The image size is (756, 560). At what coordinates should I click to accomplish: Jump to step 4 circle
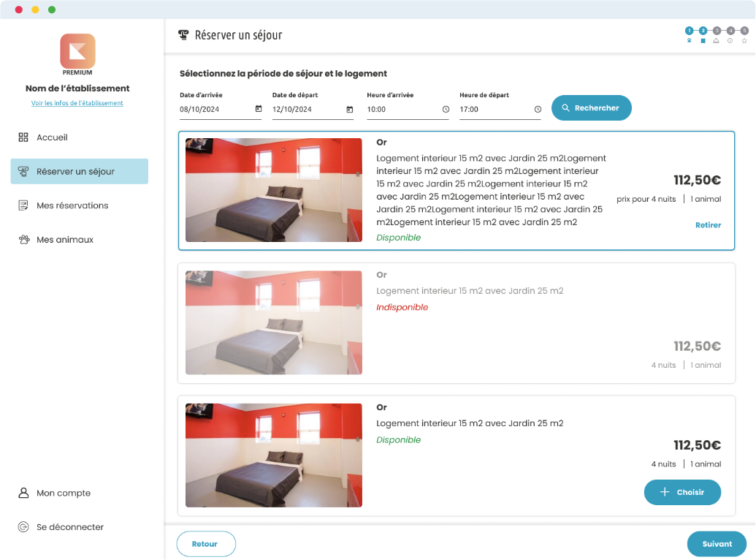tap(731, 31)
